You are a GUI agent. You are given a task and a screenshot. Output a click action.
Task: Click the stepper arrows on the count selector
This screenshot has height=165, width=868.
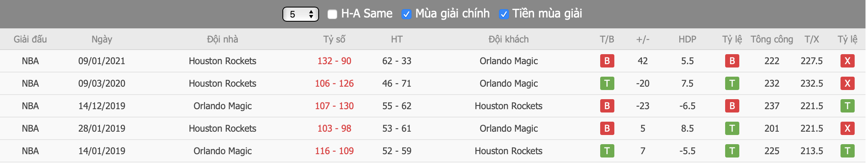(311, 14)
